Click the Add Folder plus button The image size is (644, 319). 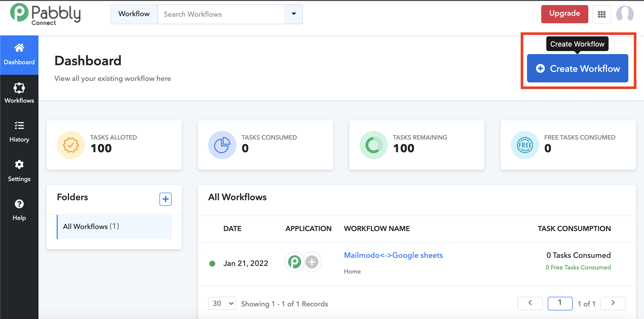coord(165,199)
